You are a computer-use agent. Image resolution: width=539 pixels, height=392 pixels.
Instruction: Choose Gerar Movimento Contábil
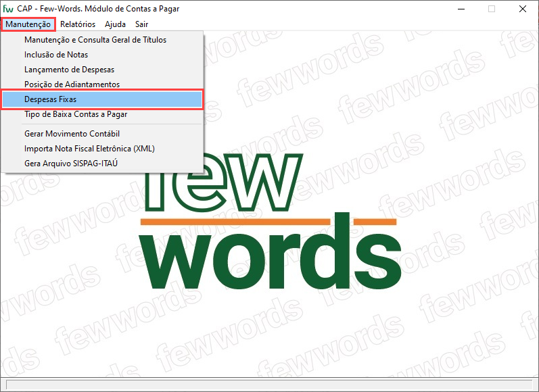tap(102, 134)
